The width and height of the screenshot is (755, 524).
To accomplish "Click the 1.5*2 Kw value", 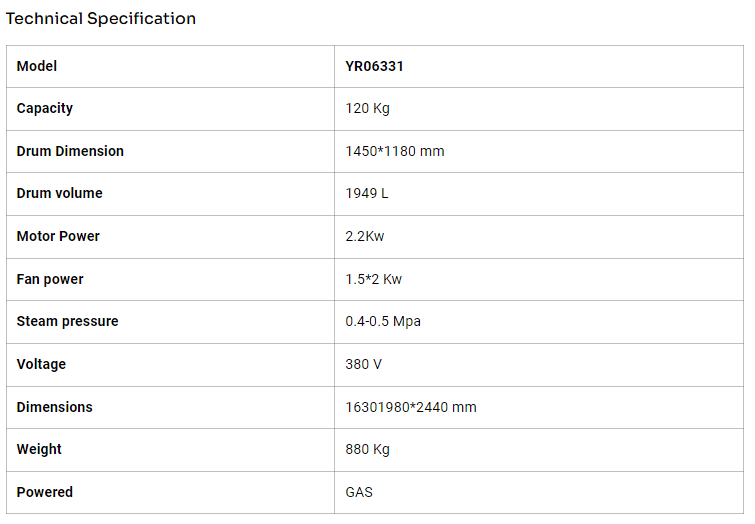I will (374, 279).
